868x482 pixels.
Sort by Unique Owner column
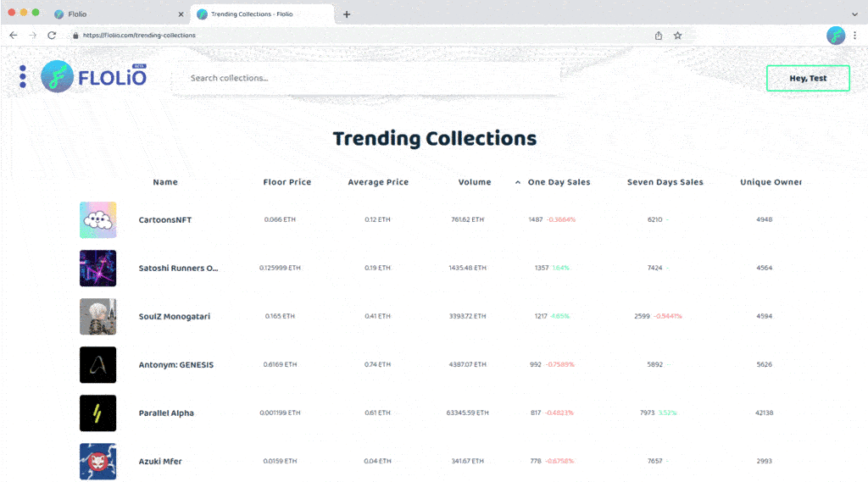pos(771,182)
